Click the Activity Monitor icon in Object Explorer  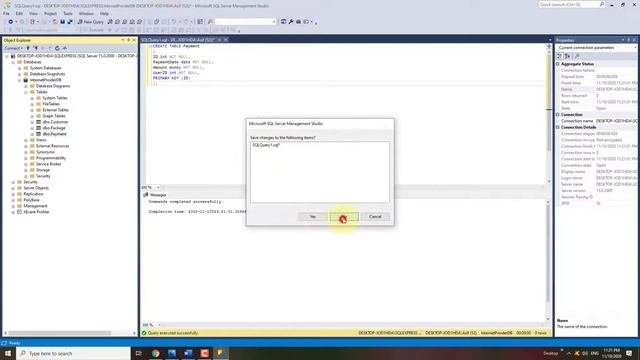pos(65,48)
